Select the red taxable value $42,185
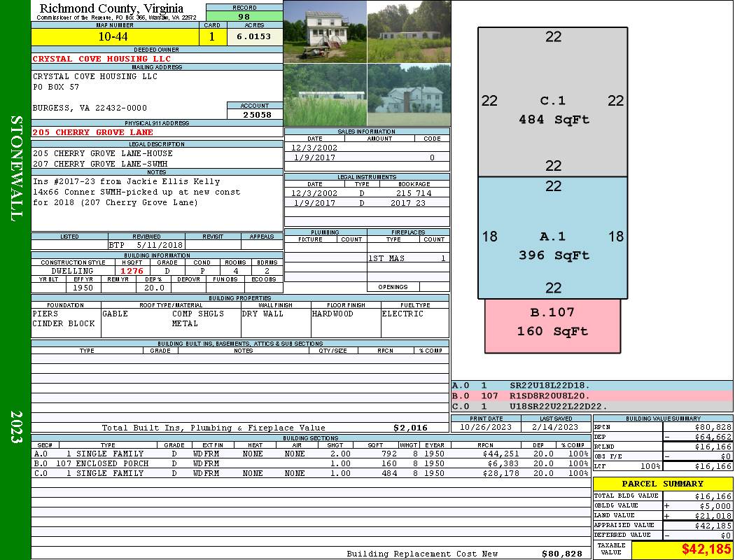Screen dimensions: 735x560 (x=706, y=549)
